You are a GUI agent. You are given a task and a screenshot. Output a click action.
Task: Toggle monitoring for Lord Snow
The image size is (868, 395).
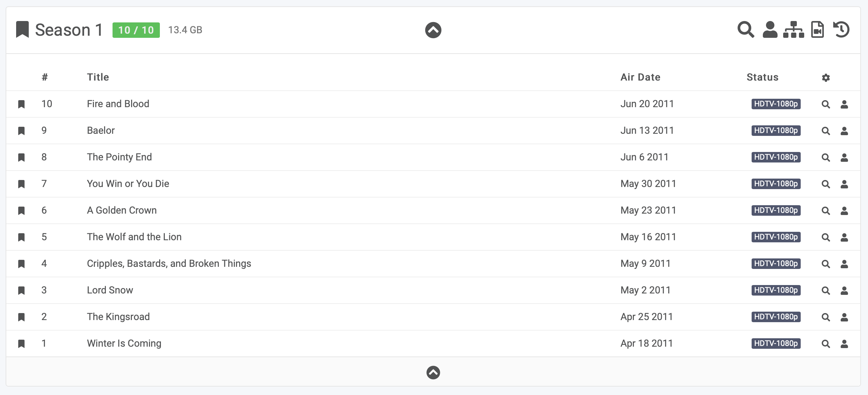pyautogui.click(x=21, y=291)
